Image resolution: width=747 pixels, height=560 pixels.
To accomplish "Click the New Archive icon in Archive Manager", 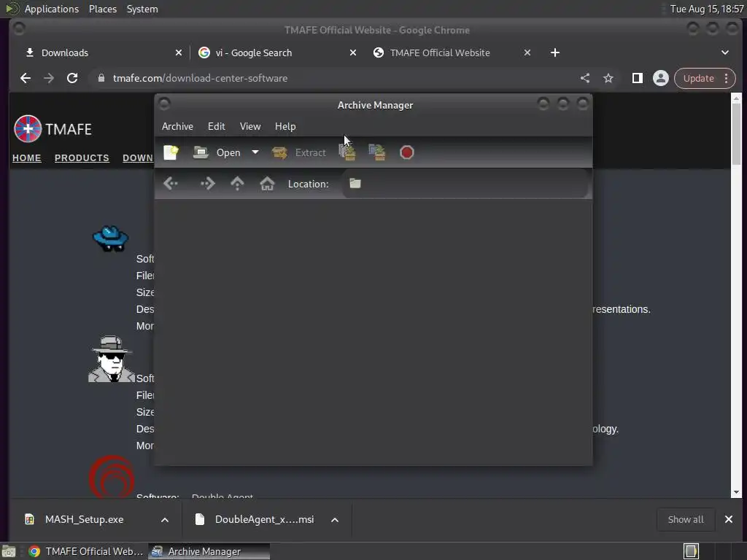I will pyautogui.click(x=171, y=152).
